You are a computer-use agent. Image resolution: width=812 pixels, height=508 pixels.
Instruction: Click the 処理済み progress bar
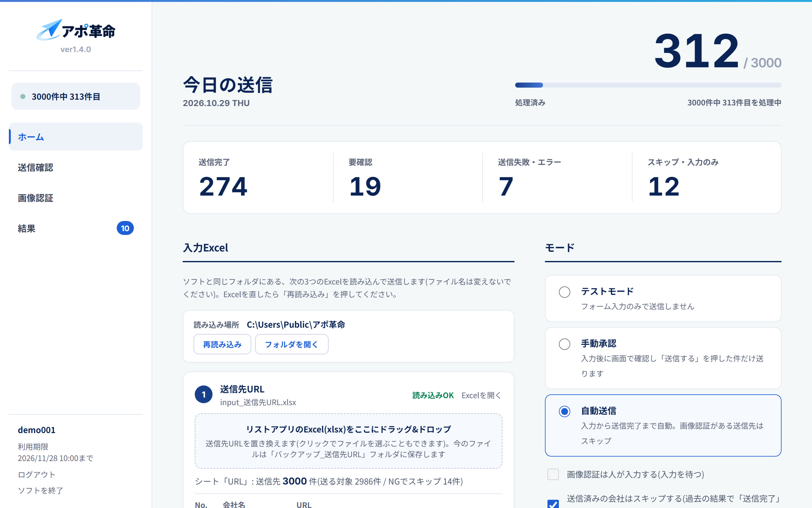coord(648,85)
